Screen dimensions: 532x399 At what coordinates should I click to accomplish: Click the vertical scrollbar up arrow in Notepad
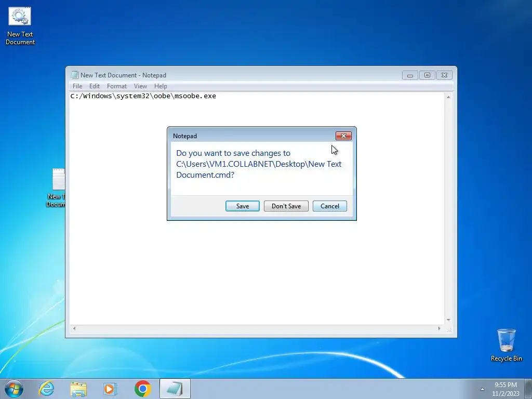(x=448, y=97)
